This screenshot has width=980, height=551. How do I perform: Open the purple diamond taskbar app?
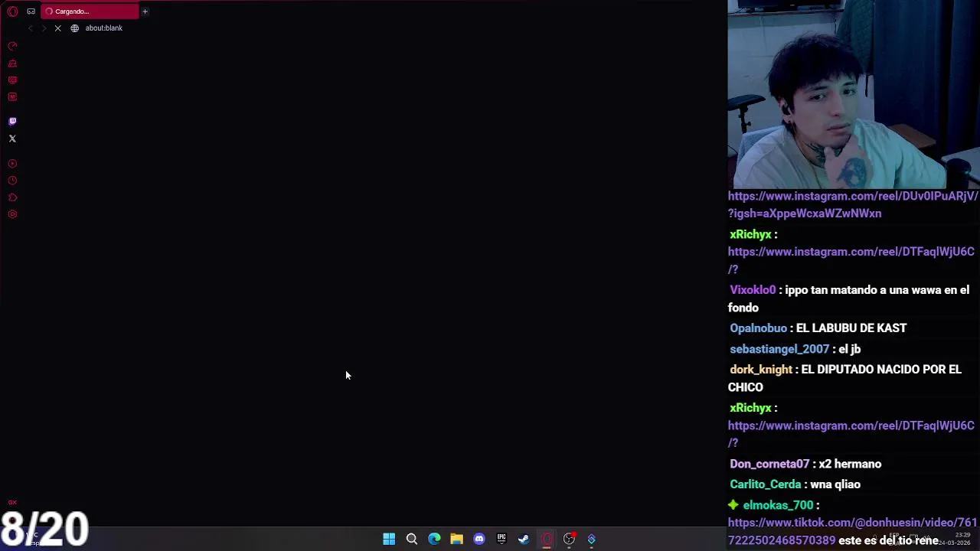(591, 539)
